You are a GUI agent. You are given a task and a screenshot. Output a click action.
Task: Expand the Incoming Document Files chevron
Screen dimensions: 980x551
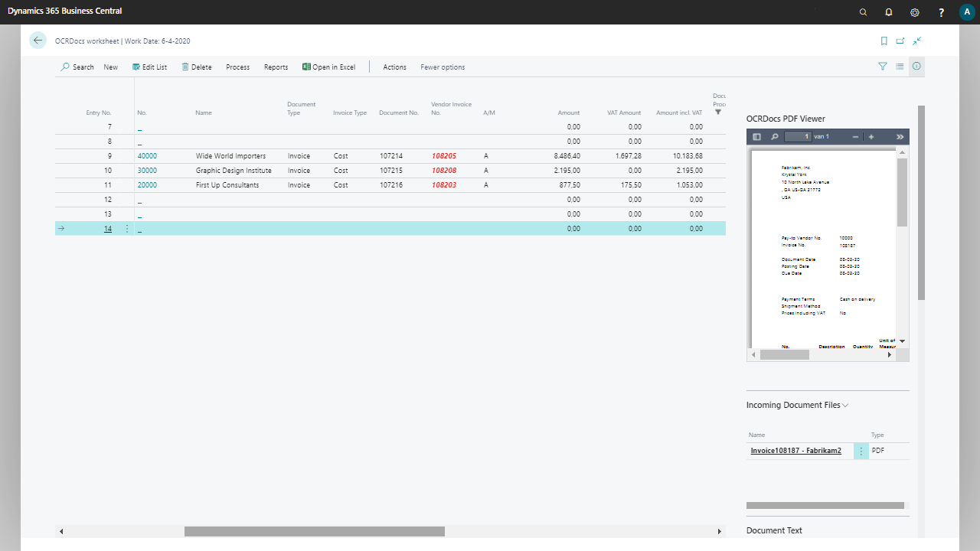pos(845,405)
